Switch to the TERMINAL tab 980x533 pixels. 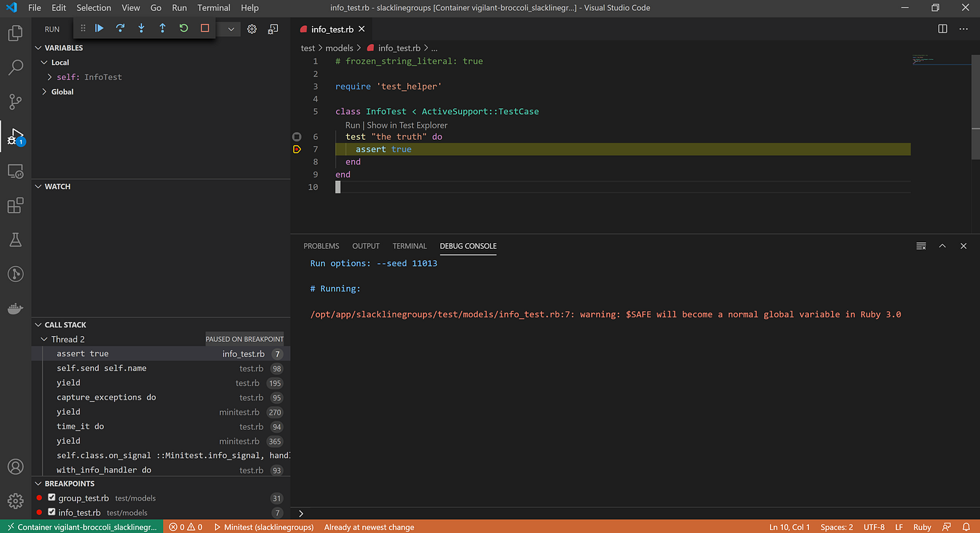(409, 246)
